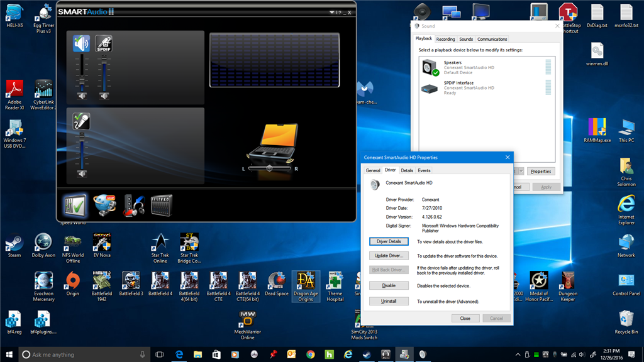Click the laptop speaker image in SmartAudio
This screenshot has height=362, width=644.
point(273,143)
